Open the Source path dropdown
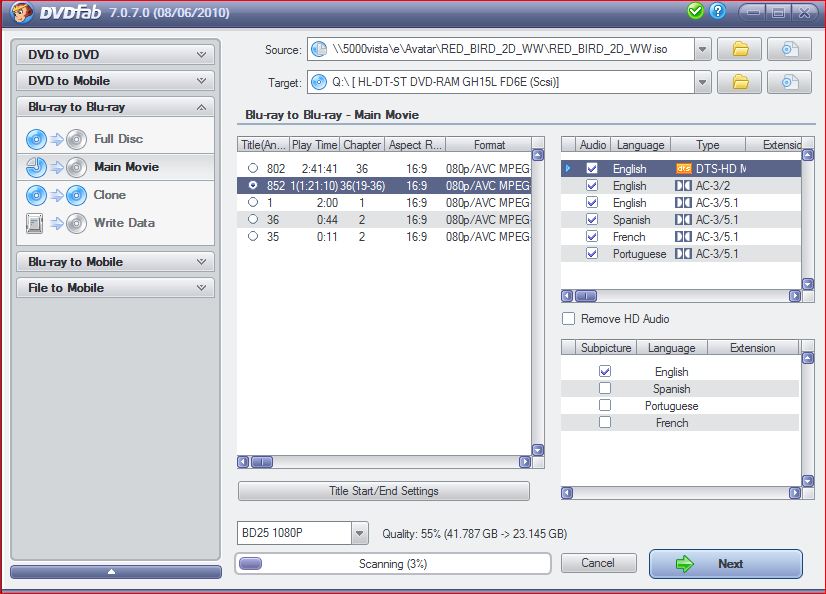The width and height of the screenshot is (826, 594). pyautogui.click(x=702, y=49)
